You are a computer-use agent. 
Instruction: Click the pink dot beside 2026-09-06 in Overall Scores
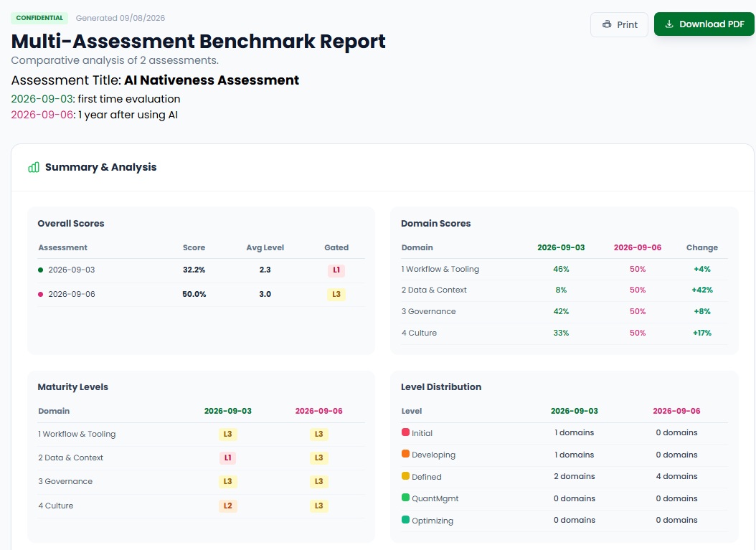click(40, 294)
